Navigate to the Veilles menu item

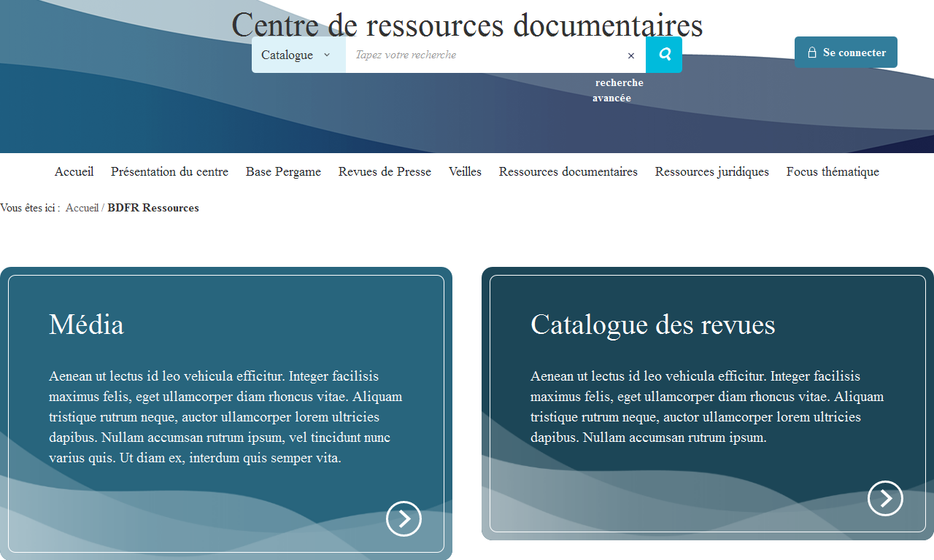click(465, 172)
